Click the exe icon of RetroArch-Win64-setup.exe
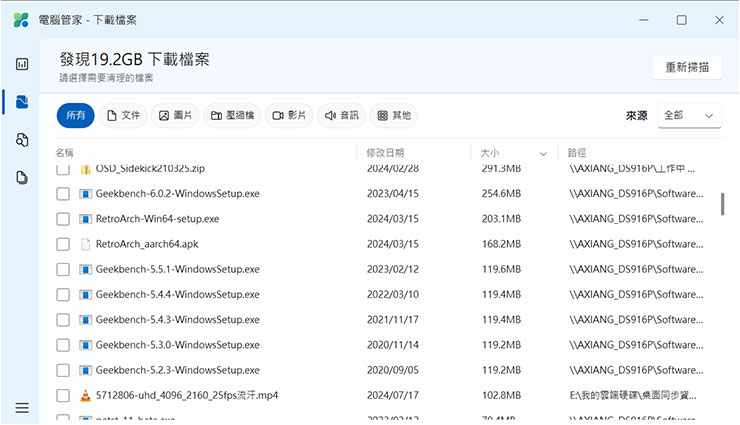 click(85, 219)
